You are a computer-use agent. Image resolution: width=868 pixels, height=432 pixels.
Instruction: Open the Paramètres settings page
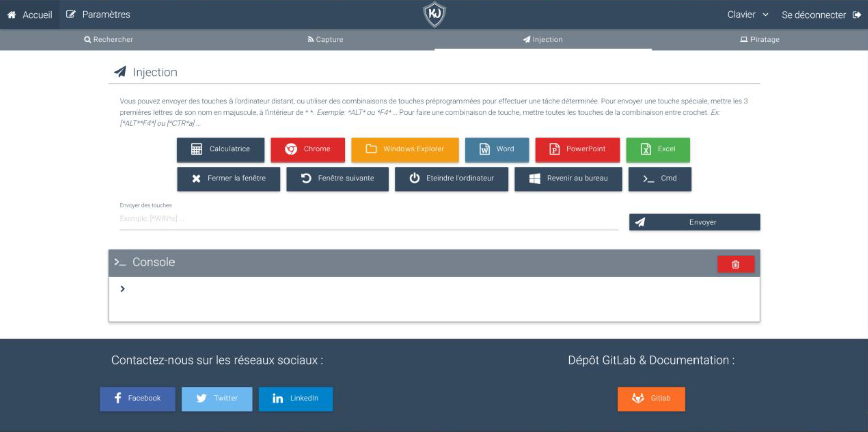pos(98,15)
